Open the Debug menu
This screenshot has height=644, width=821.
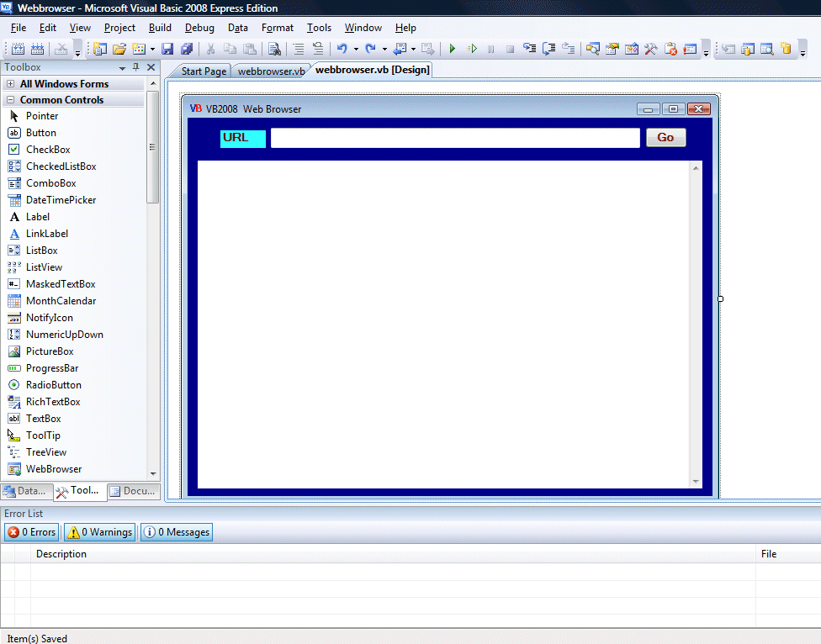(199, 28)
